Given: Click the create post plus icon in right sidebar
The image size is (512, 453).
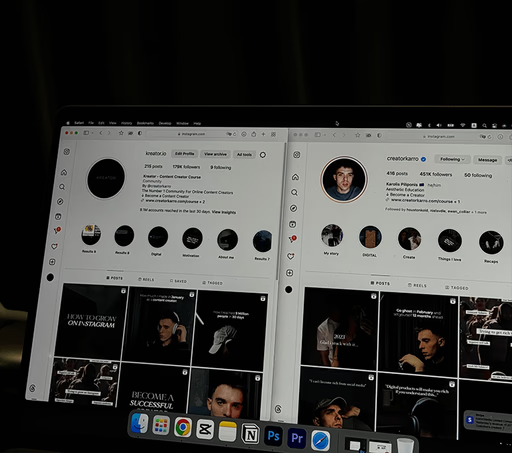Looking at the screenshot, I should pyautogui.click(x=289, y=273).
